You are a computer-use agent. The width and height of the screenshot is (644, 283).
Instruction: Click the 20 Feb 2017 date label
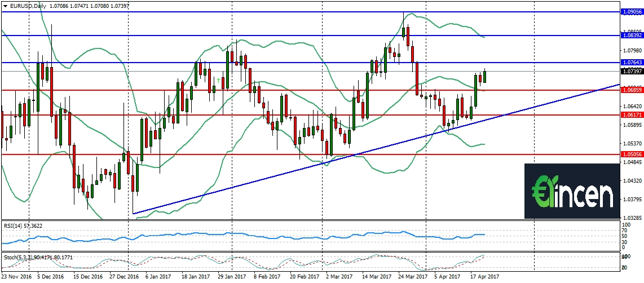pos(304,277)
